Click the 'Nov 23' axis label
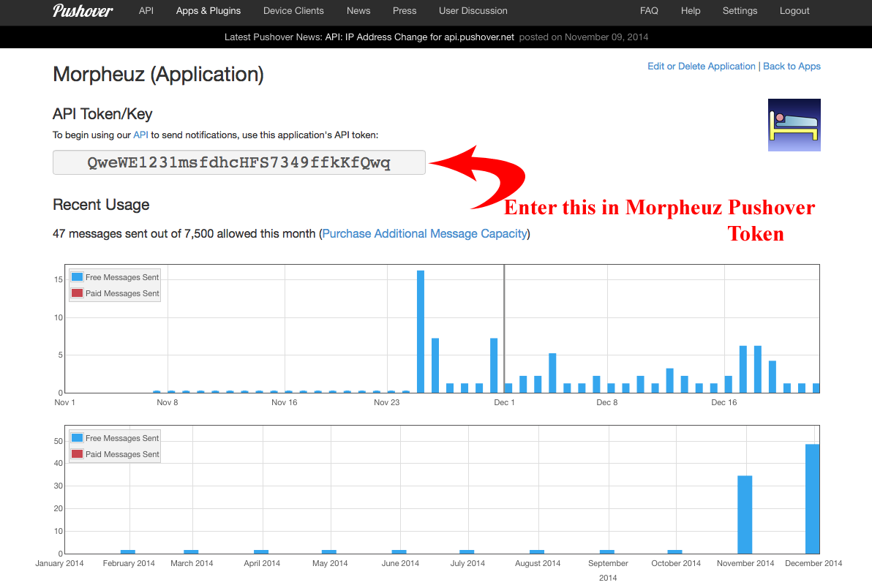 pos(386,402)
